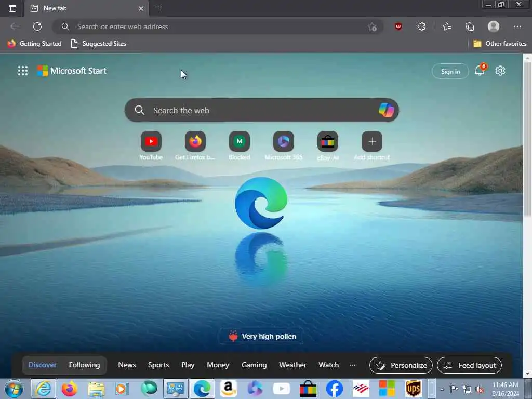Open Settings and more ellipsis menu
Viewport: 532px width, 399px height.
click(517, 26)
